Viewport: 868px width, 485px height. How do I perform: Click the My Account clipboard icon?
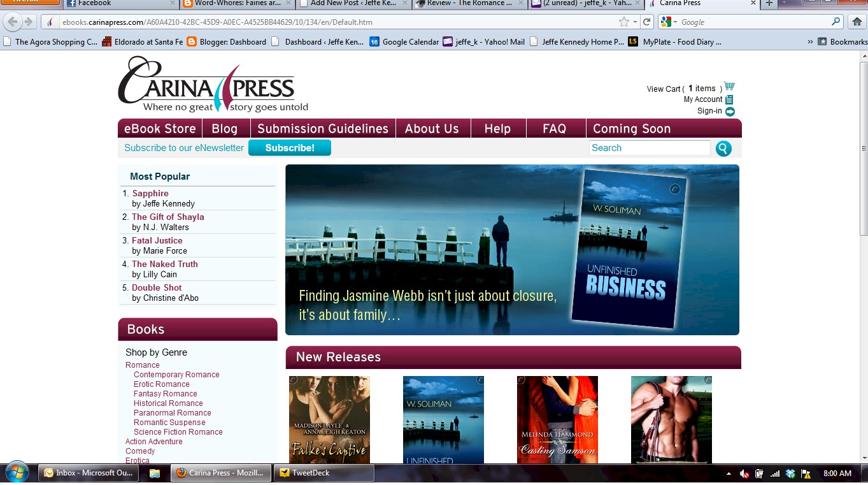[729, 99]
